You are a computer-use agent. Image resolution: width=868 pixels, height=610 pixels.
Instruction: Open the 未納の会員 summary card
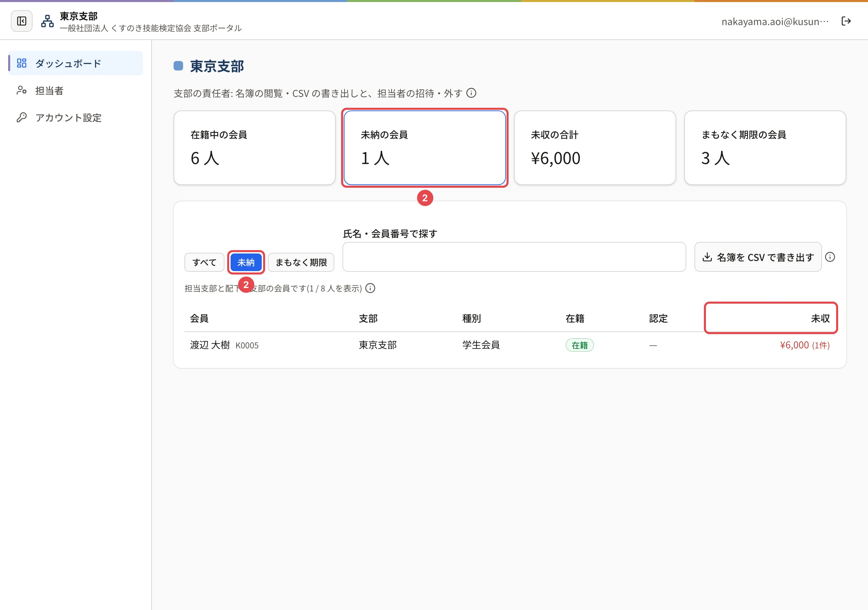[425, 148]
